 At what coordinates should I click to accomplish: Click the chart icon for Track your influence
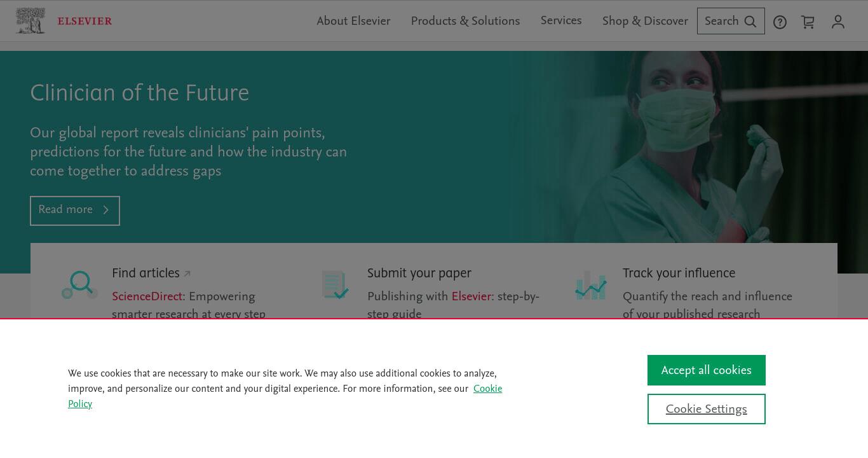[590, 285]
